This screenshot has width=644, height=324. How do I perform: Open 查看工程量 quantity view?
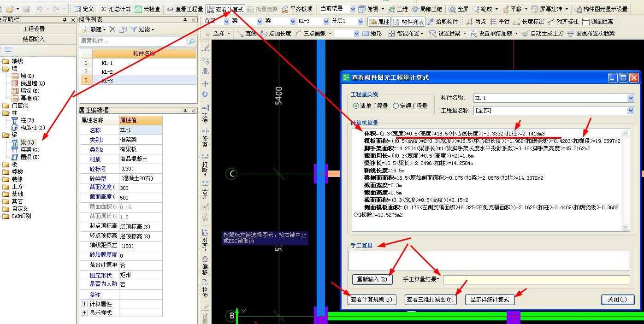point(185,9)
